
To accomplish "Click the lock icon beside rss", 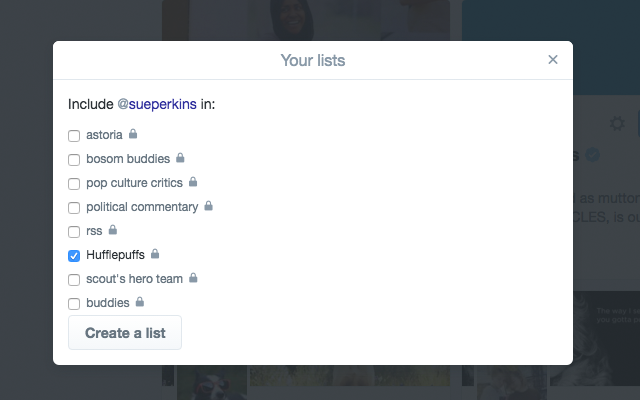I will (x=113, y=230).
